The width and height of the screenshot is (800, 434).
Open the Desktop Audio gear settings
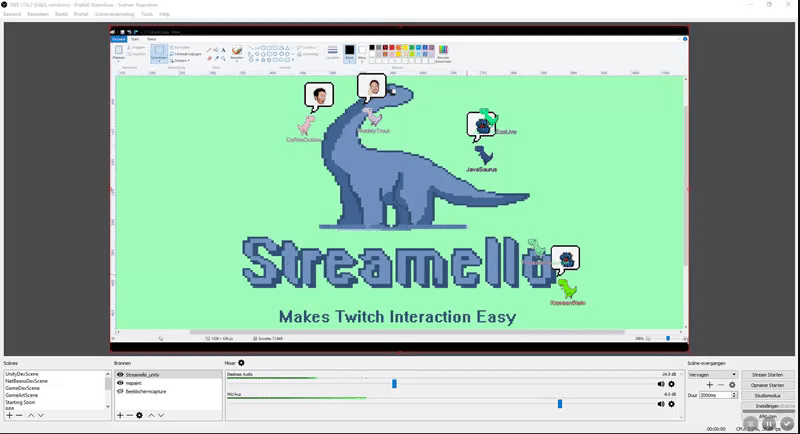pyautogui.click(x=671, y=384)
